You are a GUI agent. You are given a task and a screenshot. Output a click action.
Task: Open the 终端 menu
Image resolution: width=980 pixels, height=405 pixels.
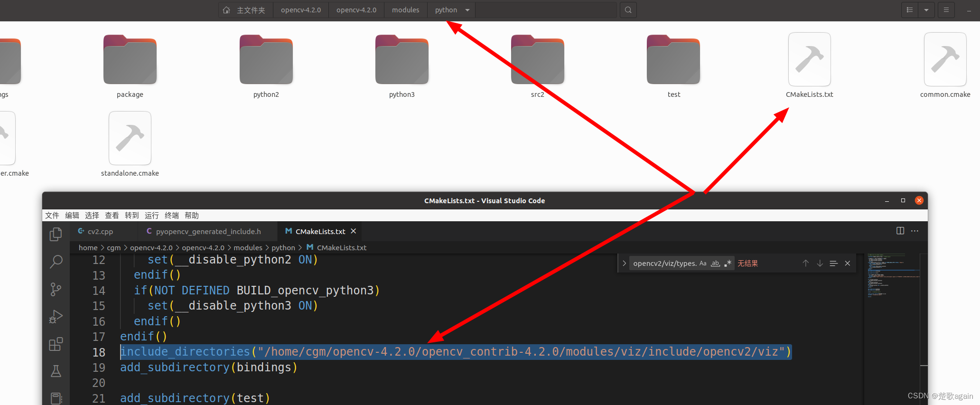[172, 216]
